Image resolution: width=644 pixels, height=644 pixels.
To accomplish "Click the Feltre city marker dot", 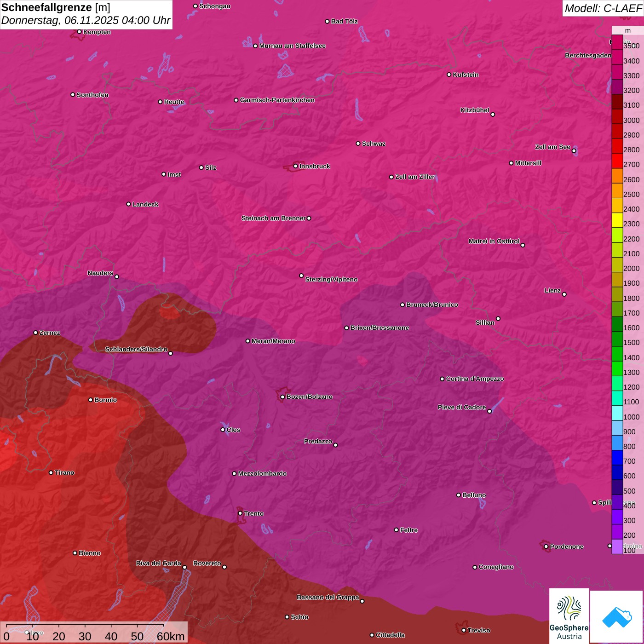I will [396, 530].
